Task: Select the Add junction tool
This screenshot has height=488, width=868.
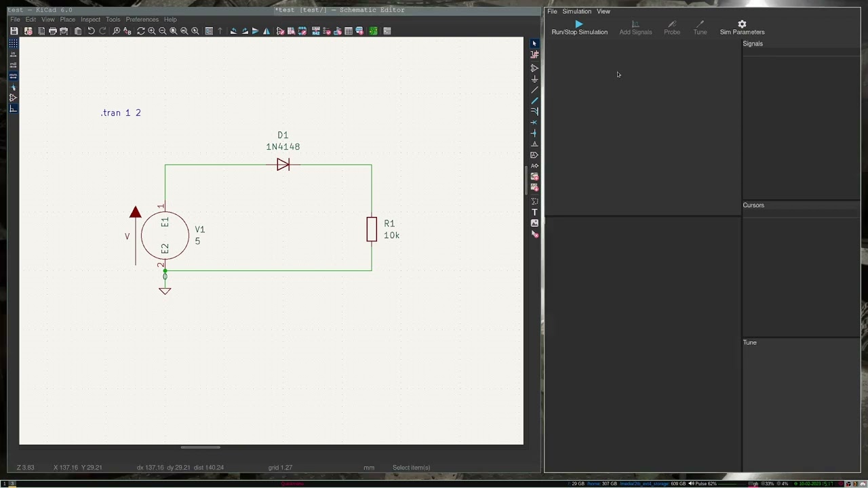Action: [x=534, y=133]
